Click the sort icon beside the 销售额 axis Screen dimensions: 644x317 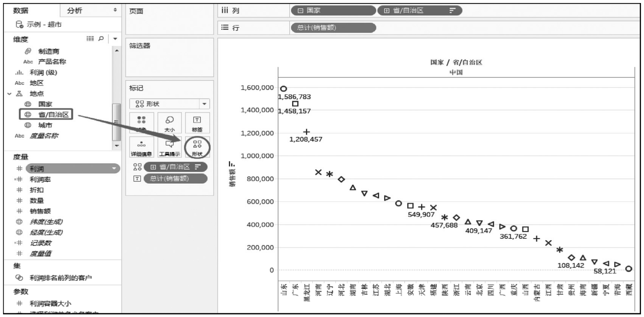[232, 164]
